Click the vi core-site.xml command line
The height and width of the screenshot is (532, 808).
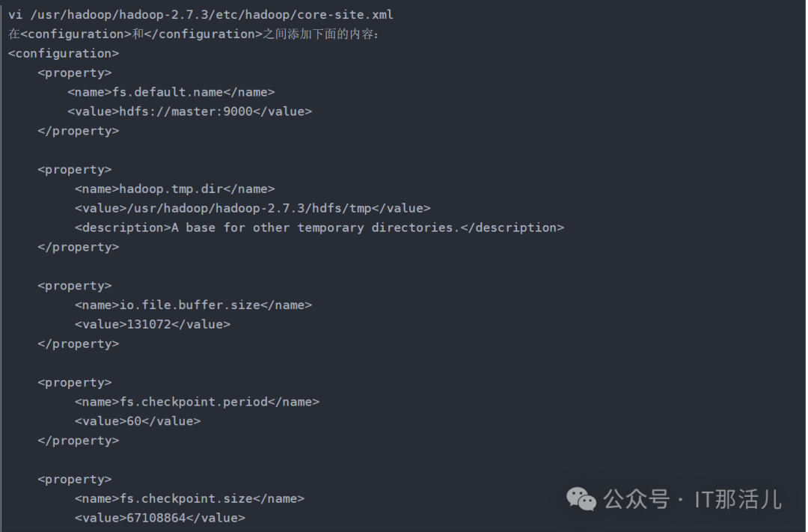(x=201, y=14)
